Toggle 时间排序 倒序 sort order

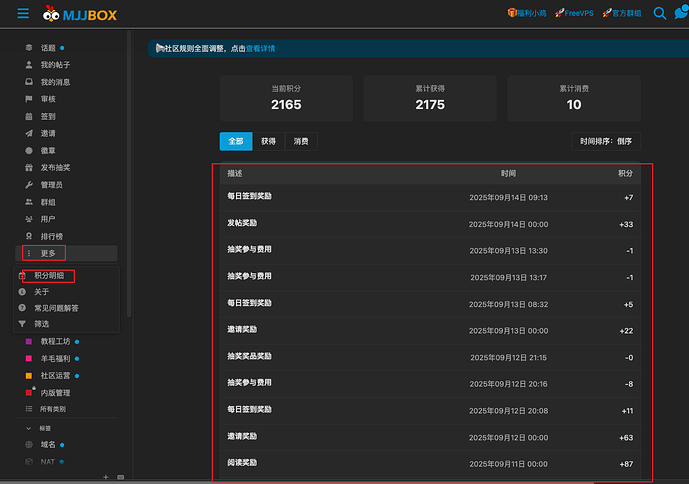tap(605, 141)
